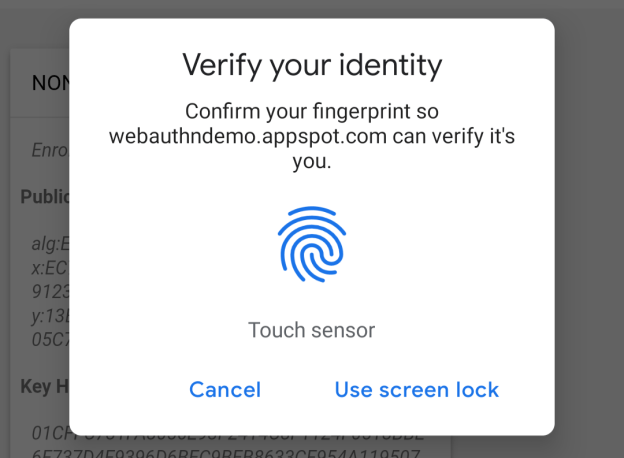Click the Cancel button
Viewport: 624px width, 458px height.
pos(225,389)
